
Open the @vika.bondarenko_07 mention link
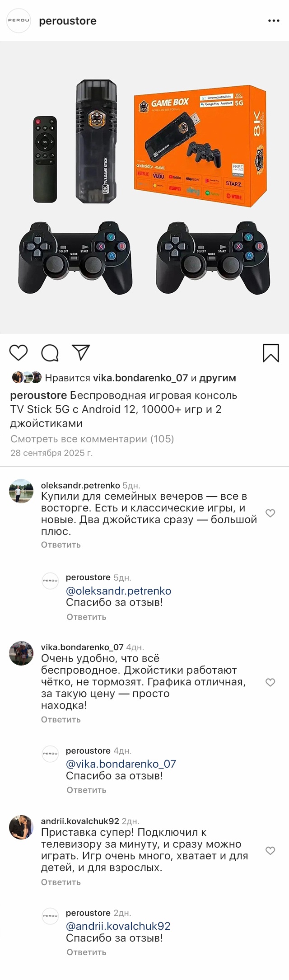[x=121, y=764]
